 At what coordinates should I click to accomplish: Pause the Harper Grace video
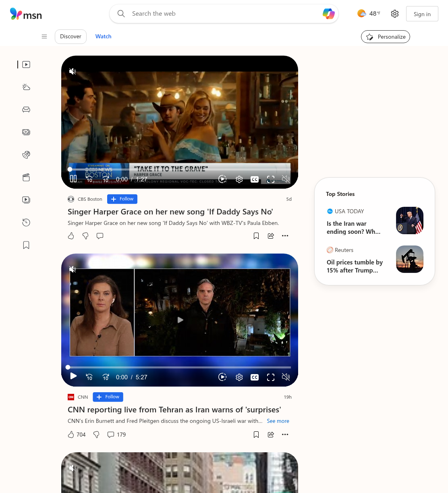tap(73, 179)
